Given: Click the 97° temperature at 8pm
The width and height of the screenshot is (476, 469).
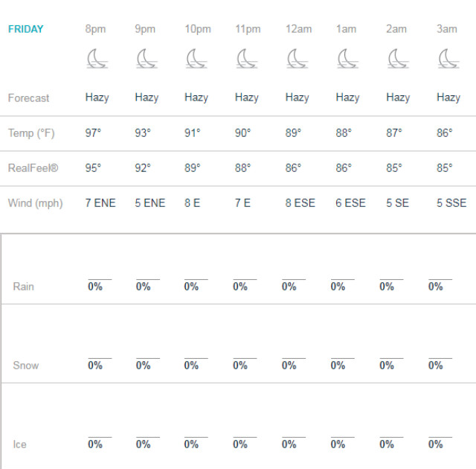Looking at the screenshot, I should point(93,133).
